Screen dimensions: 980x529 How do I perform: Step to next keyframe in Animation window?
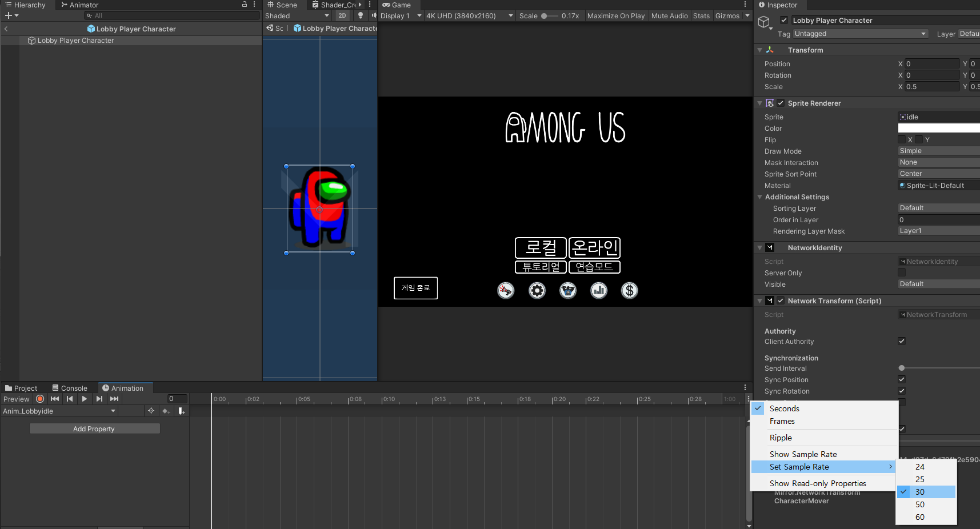[99, 399]
